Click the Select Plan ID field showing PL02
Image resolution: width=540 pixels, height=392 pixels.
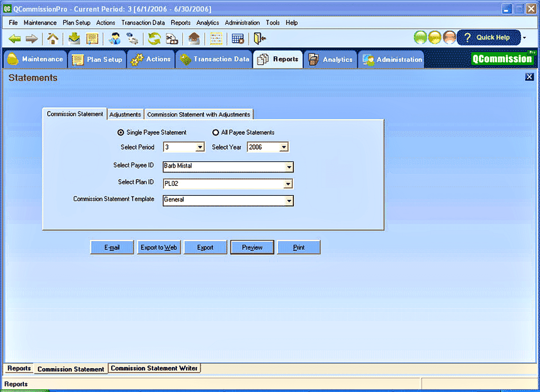(228, 184)
